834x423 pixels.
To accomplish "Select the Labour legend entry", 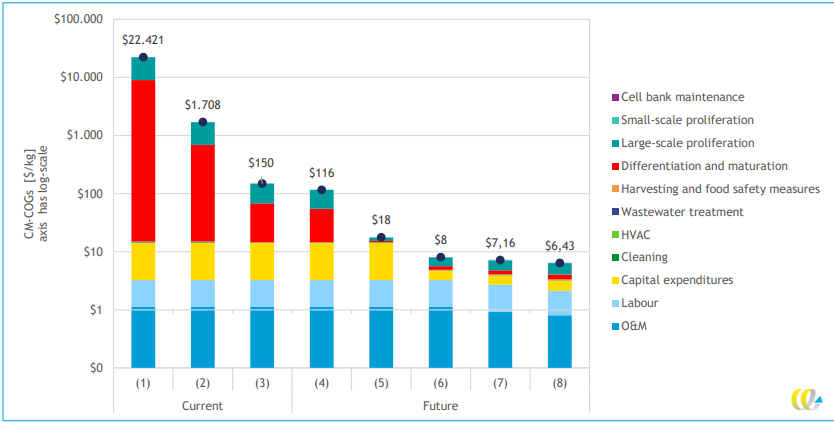I will [x=642, y=303].
